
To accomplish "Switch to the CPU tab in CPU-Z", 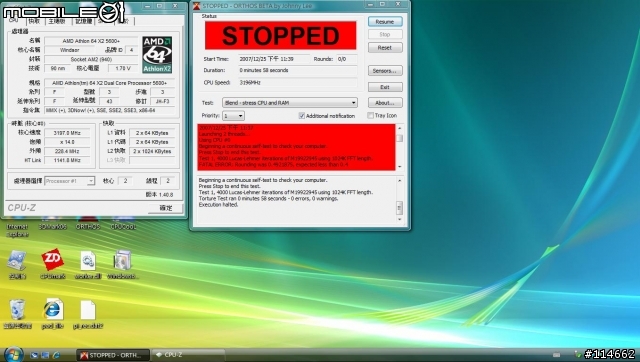I will tap(13, 20).
